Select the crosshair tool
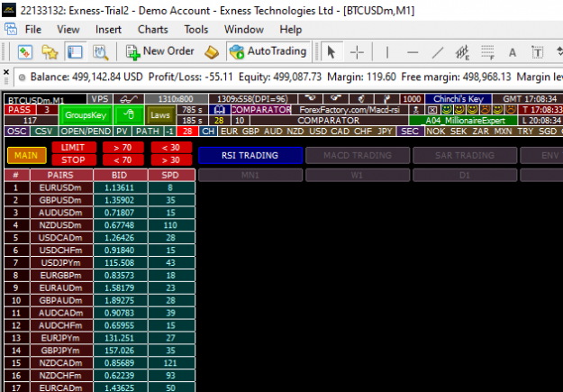563x392 pixels. point(357,52)
